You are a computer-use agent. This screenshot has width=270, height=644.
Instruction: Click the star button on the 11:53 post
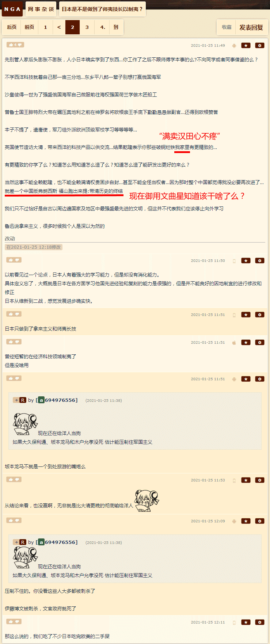point(246,480)
